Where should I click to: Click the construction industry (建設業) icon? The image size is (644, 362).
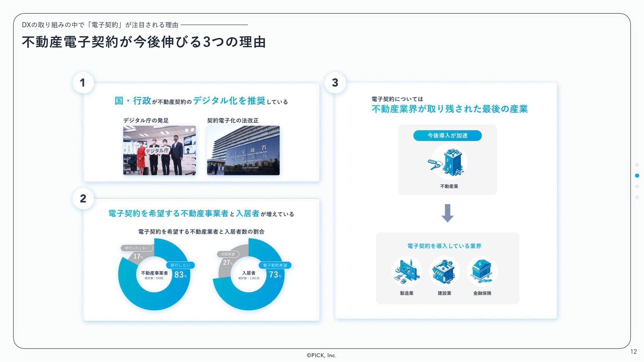tap(444, 271)
